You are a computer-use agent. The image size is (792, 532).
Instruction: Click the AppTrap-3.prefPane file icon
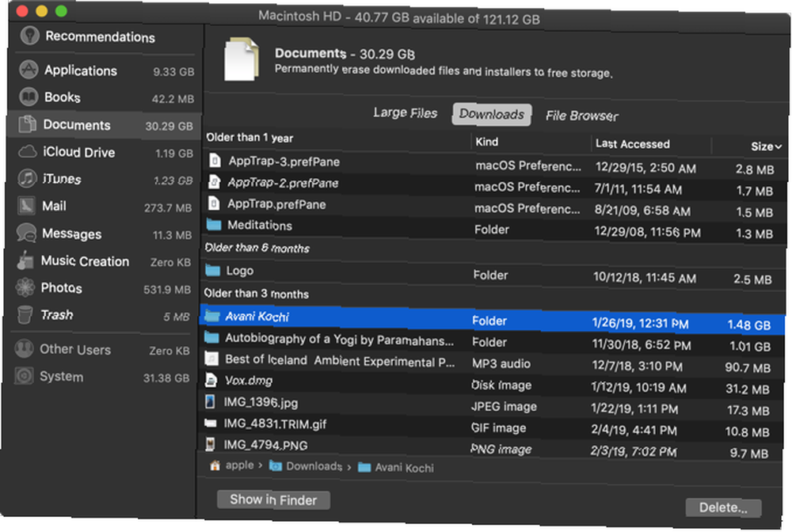click(215, 161)
